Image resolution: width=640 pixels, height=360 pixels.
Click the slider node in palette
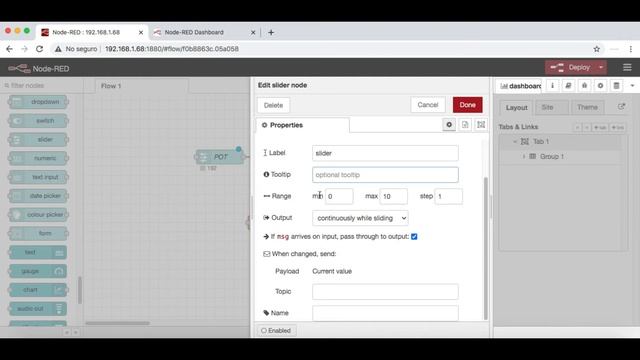click(x=38, y=140)
